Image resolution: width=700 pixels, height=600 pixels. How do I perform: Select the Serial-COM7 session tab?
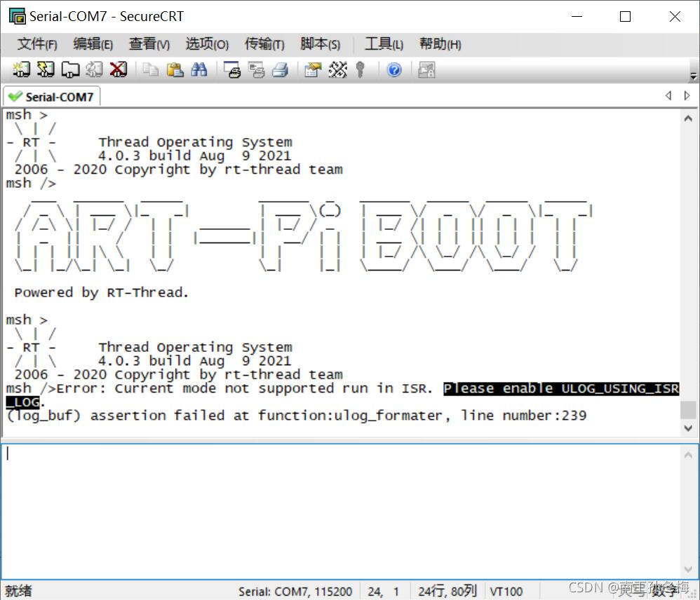[x=52, y=97]
